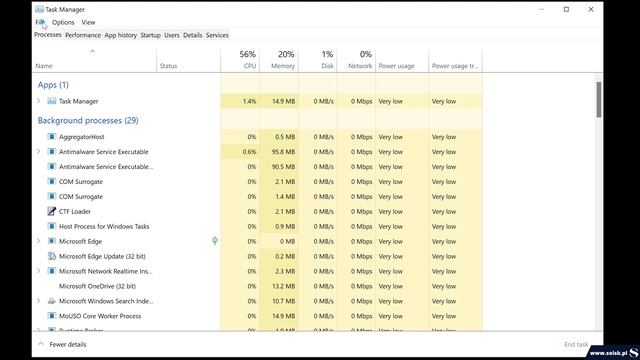Viewport: 640px width, 360px height.
Task: Go to the Details tab
Action: coord(192,35)
